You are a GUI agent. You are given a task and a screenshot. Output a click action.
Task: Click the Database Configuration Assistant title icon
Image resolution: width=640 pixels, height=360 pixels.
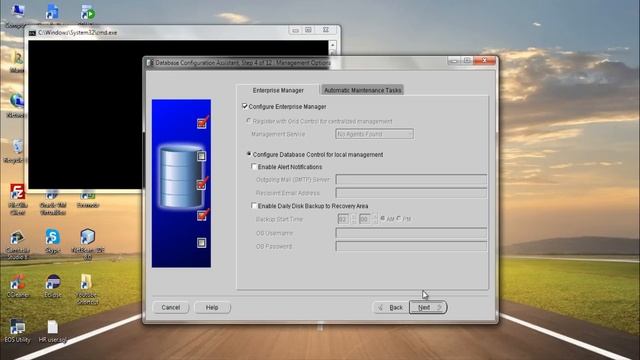tap(150, 63)
